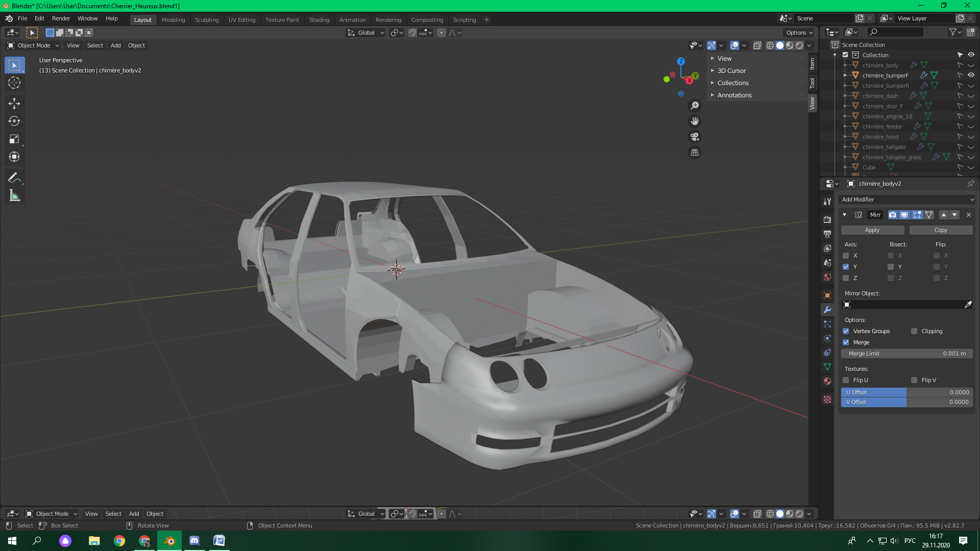Open the Render menu
Image resolution: width=980 pixels, height=551 pixels.
coord(61,18)
